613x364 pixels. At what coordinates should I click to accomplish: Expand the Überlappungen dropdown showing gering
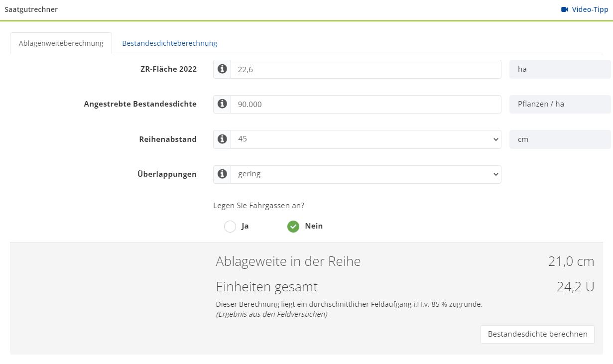[x=366, y=174]
